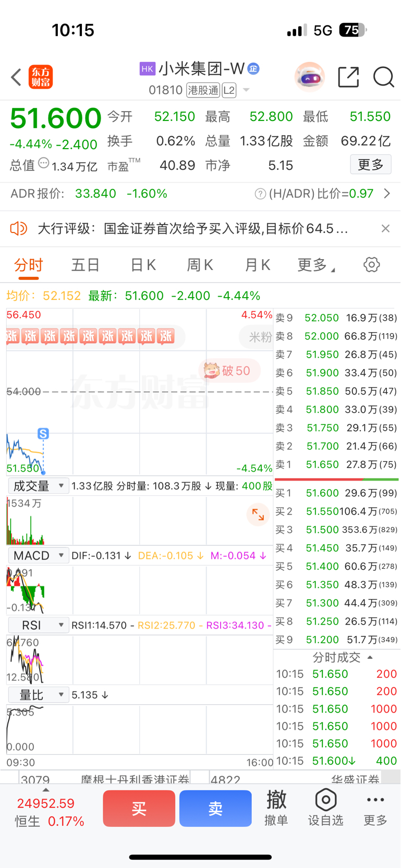Collapse the 分时成交 list arrow
This screenshot has width=401, height=868.
pyautogui.click(x=370, y=657)
